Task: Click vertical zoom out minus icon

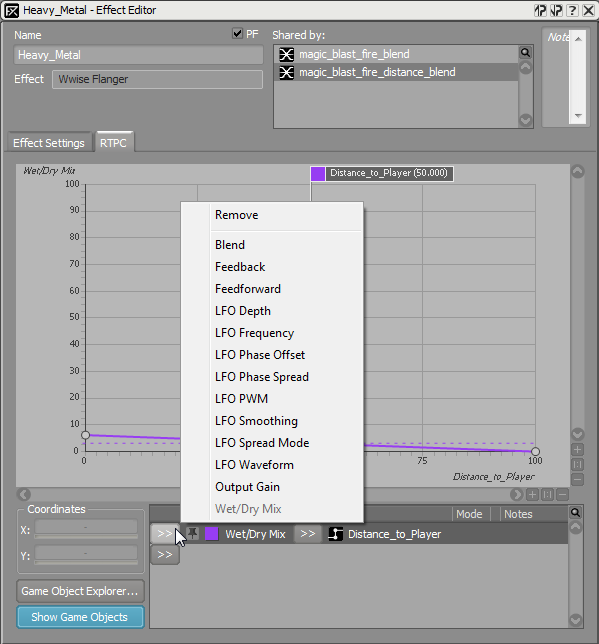Action: (578, 479)
